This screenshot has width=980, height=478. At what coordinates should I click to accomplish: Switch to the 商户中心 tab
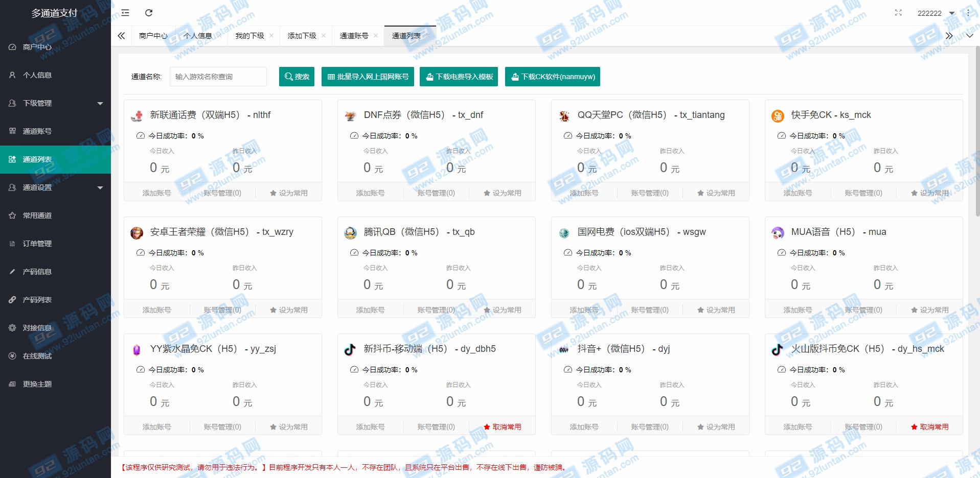click(153, 36)
